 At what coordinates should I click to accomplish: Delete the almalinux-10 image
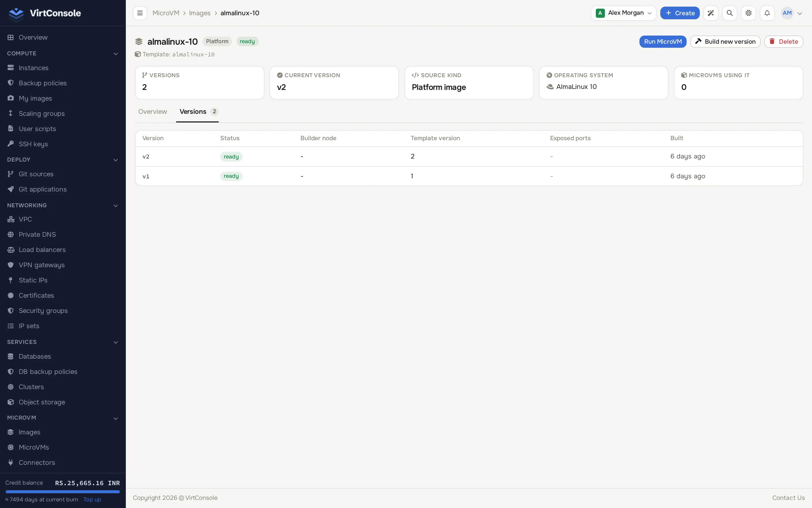pyautogui.click(x=784, y=42)
